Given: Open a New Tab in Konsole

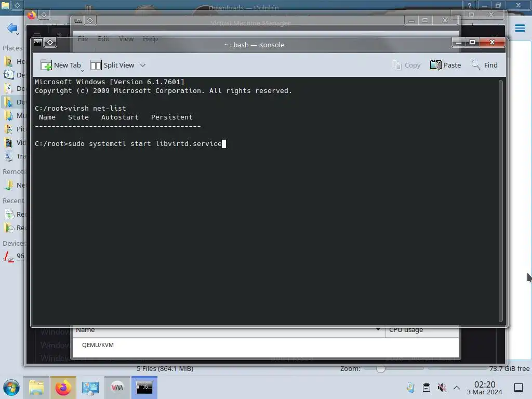Looking at the screenshot, I should click(x=61, y=65).
